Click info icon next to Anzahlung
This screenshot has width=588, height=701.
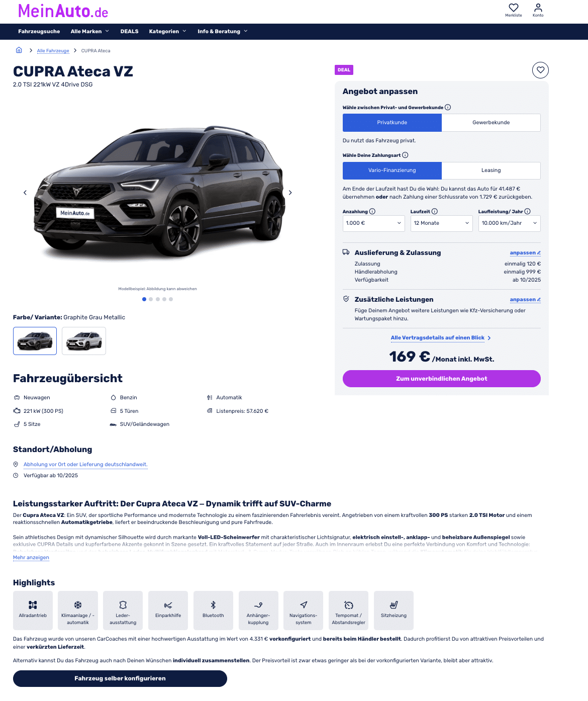tap(372, 211)
